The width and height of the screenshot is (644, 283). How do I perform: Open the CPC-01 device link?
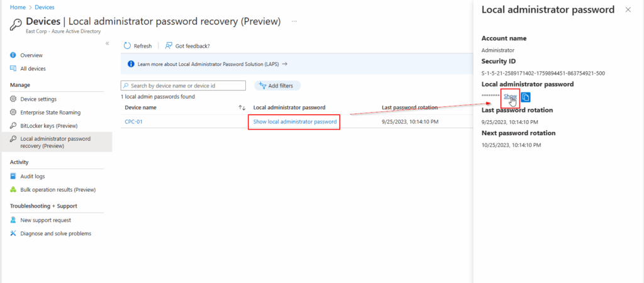coord(133,121)
